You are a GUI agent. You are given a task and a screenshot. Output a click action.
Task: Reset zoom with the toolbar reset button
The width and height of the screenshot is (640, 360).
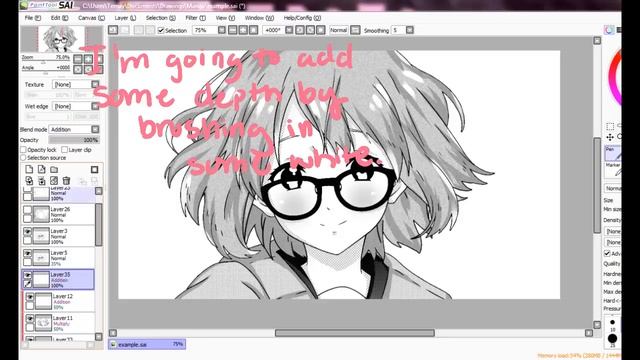[253, 30]
